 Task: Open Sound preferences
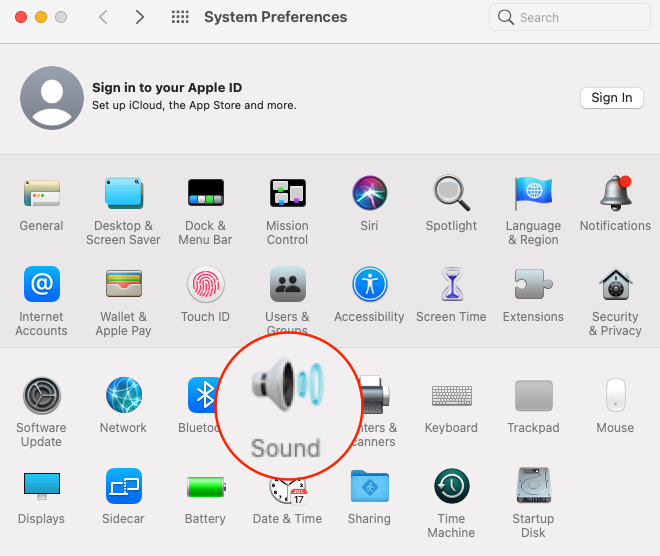coord(287,406)
